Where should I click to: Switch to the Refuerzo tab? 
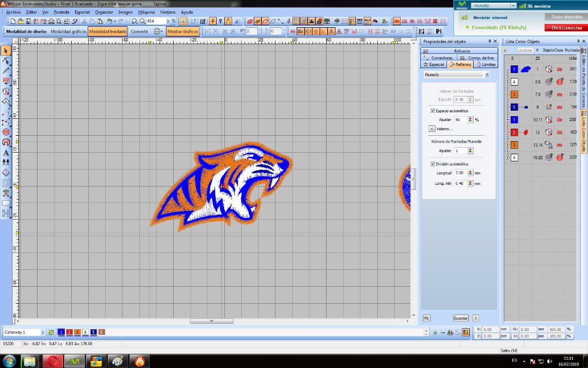click(x=460, y=51)
